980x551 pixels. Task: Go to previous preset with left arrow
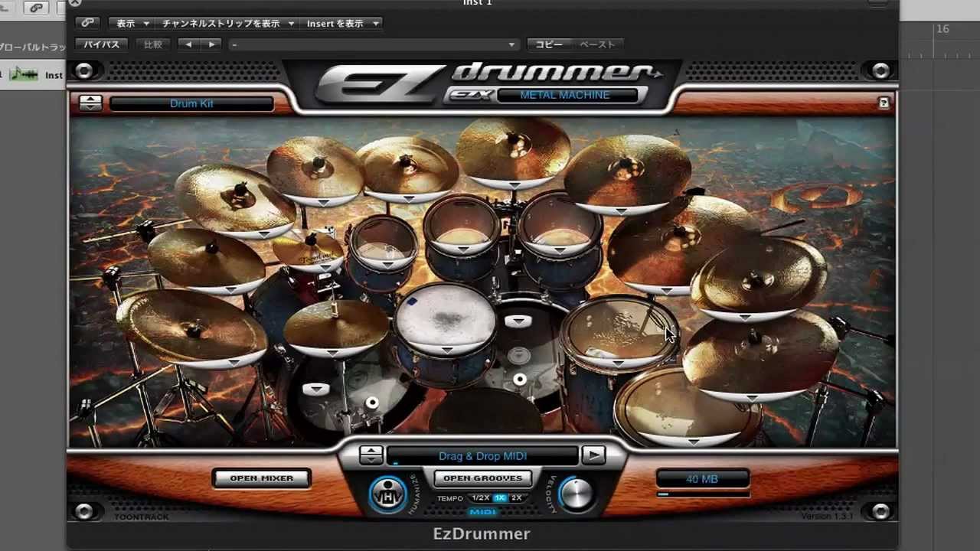[x=188, y=44]
